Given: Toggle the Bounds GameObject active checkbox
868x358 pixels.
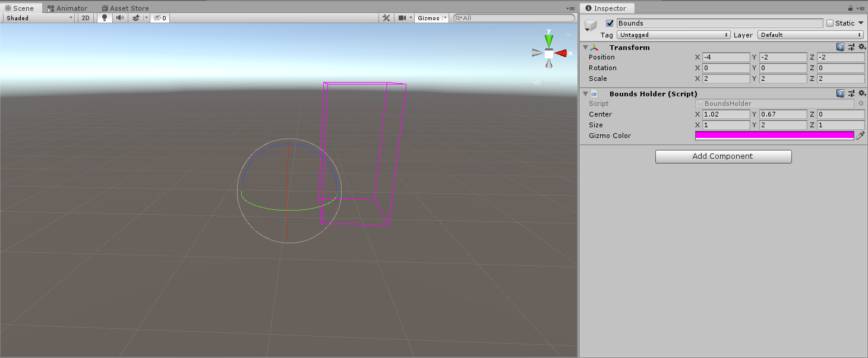Looking at the screenshot, I should point(610,23).
